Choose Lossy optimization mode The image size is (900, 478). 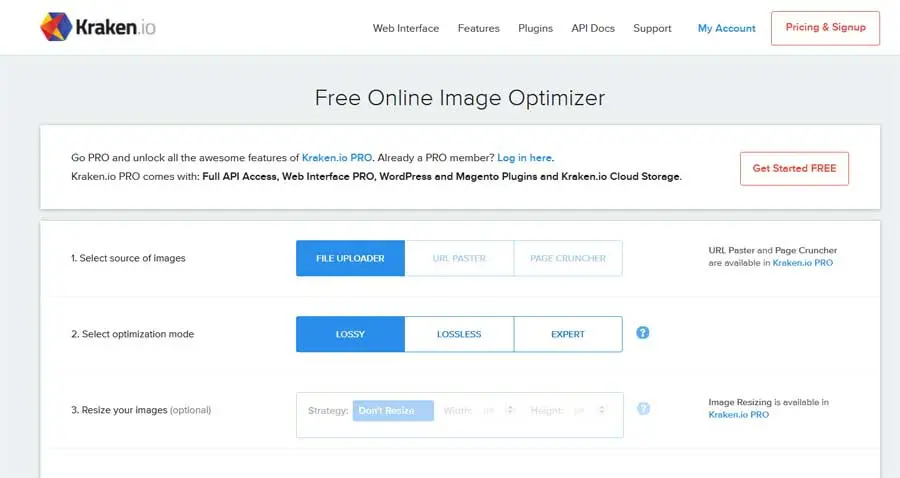pos(350,334)
